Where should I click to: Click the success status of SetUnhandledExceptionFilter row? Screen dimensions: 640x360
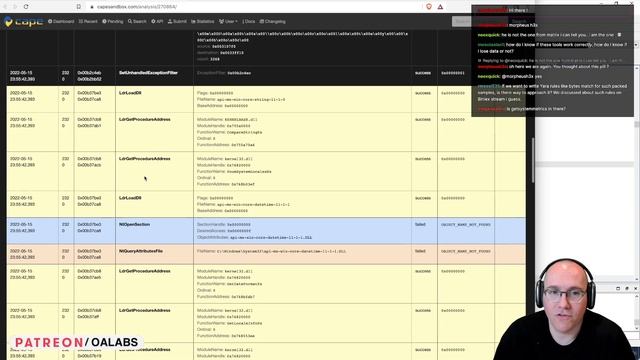coord(423,73)
